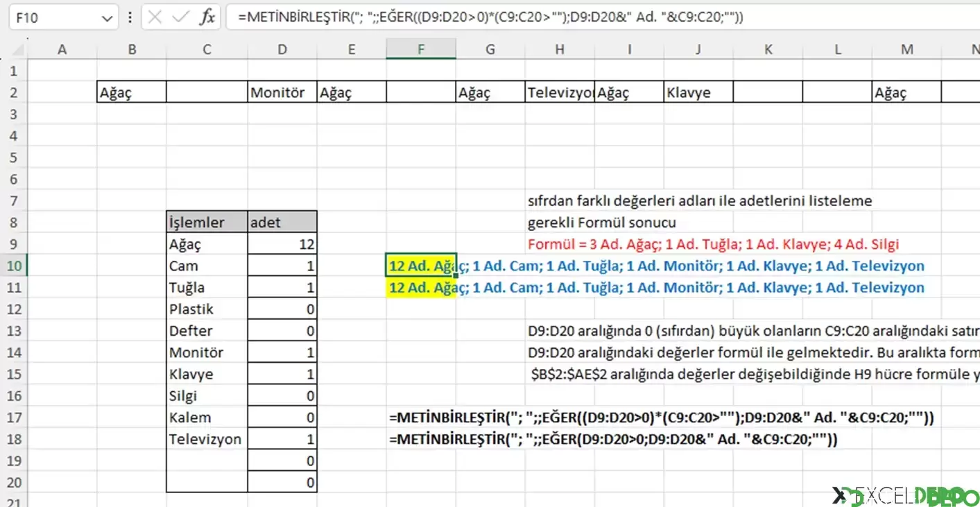Viewport: 980px width, 507px height.
Task: Select row 10 header
Action: 14,266
